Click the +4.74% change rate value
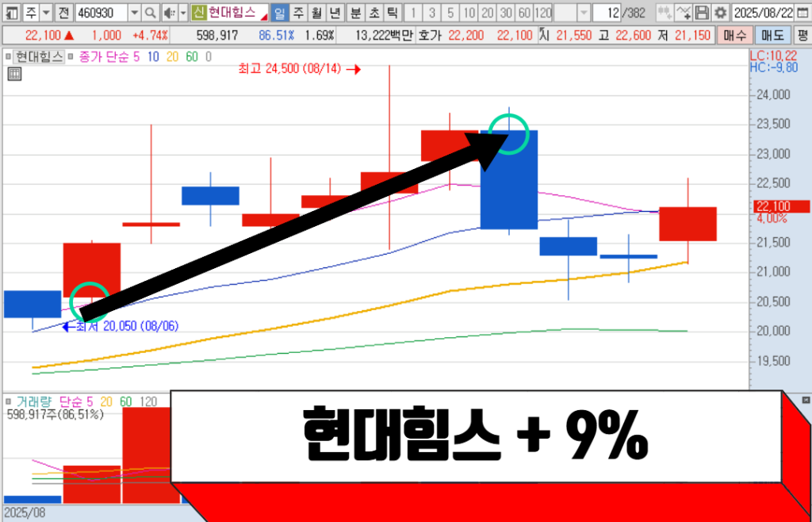812x522 pixels. click(150, 36)
